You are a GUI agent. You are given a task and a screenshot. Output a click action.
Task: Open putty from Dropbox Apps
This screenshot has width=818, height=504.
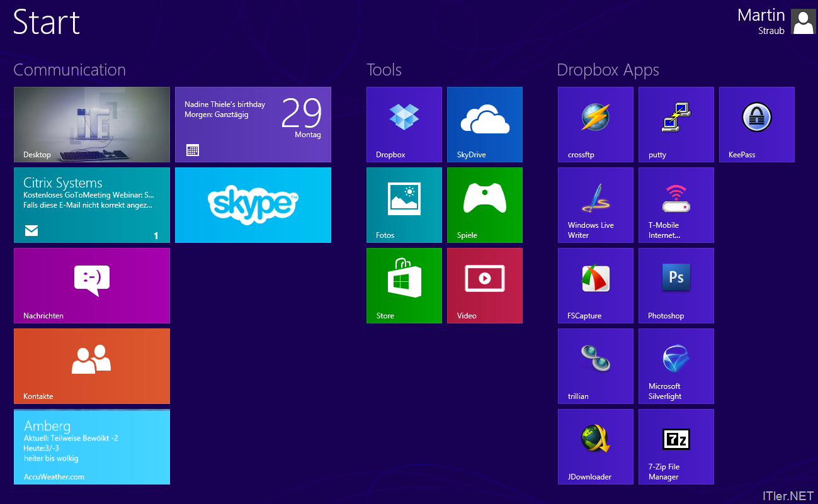coord(676,125)
